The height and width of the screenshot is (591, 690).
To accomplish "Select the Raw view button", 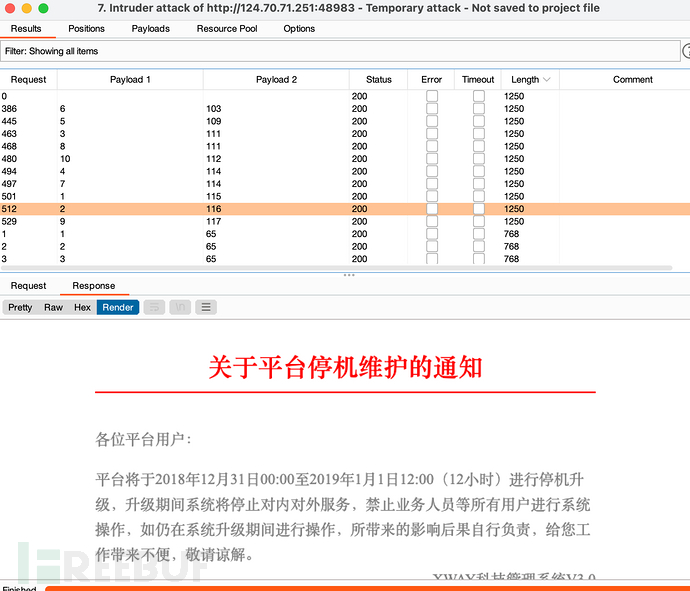I will click(x=53, y=307).
